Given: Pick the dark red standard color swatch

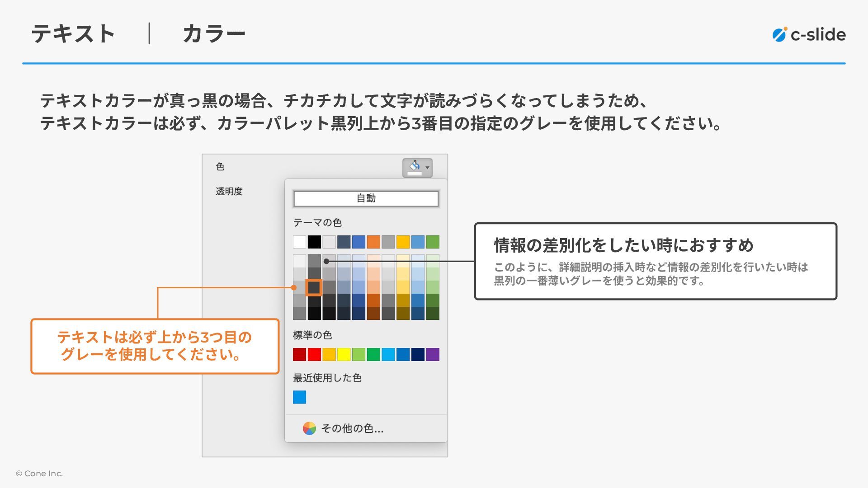Looking at the screenshot, I should 299,354.
